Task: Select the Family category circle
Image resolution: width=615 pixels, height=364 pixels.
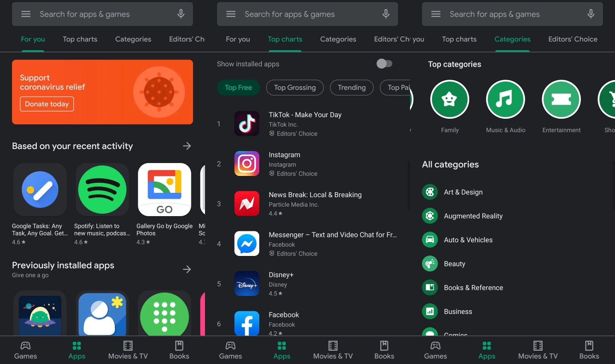Action: point(449,99)
